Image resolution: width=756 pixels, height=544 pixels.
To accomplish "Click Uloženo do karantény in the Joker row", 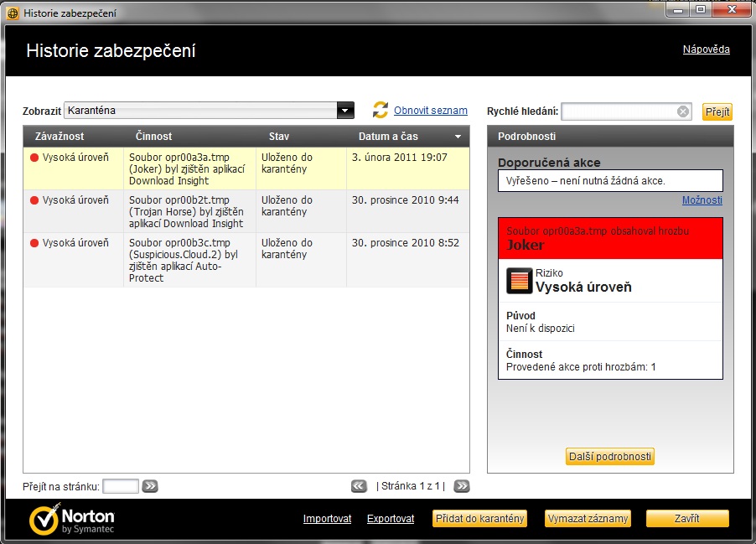I will pos(287,163).
